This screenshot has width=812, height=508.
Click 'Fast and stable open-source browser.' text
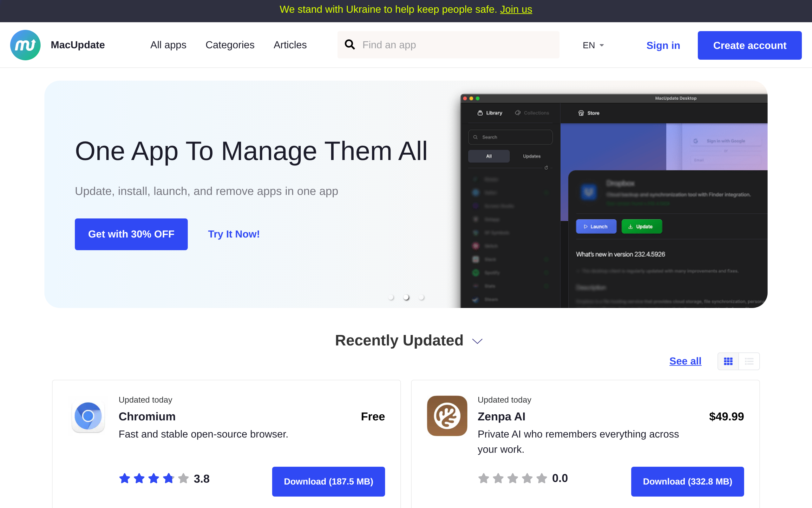click(x=203, y=434)
